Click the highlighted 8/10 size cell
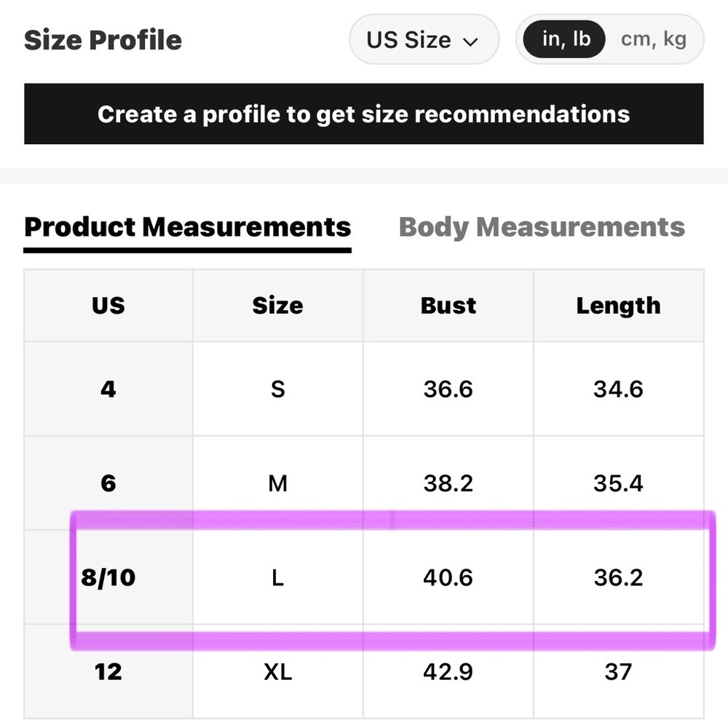Viewport: 728px width, 728px height. click(x=108, y=577)
